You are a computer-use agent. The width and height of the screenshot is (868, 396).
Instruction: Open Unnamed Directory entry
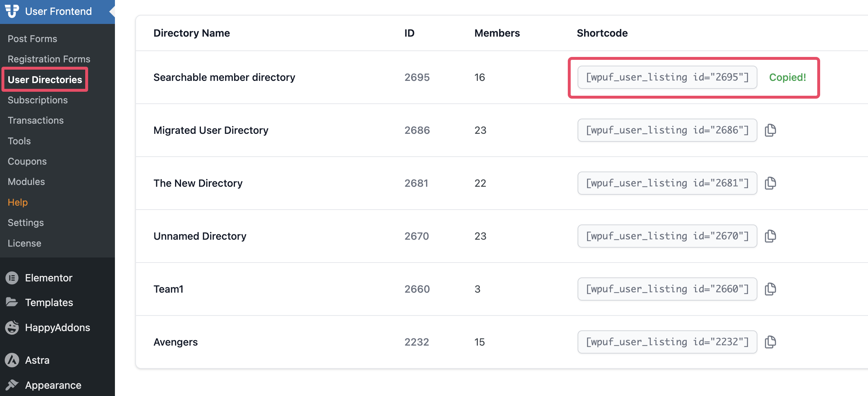point(200,236)
